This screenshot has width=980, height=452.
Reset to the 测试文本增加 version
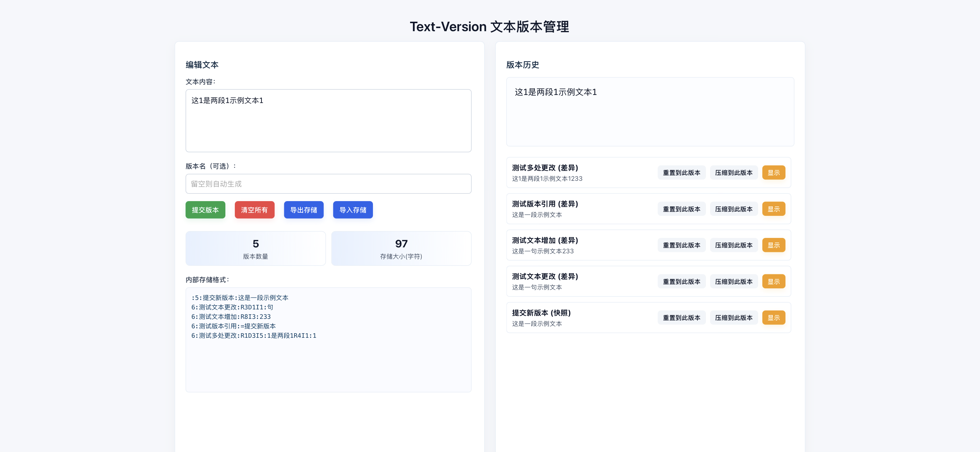(681, 245)
